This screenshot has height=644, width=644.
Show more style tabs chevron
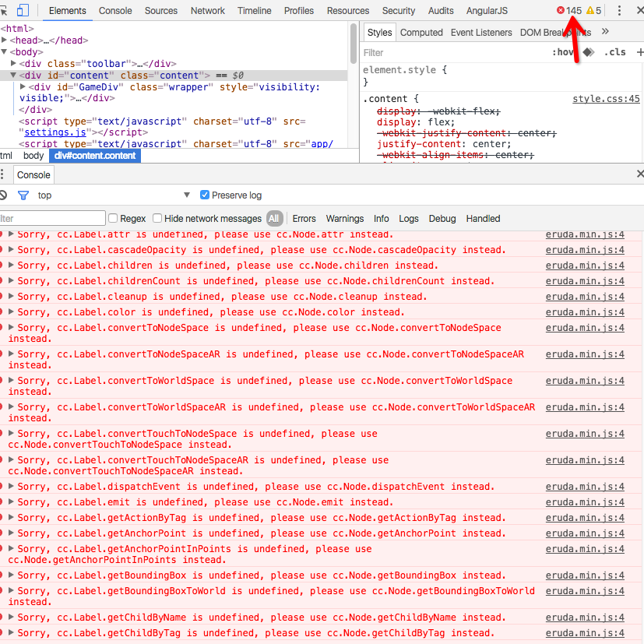(x=605, y=32)
